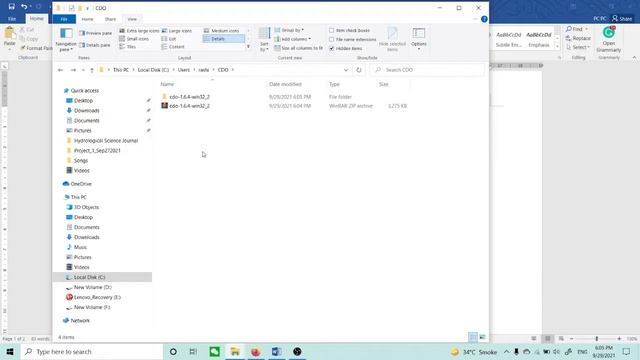The width and height of the screenshot is (640, 360).
Task: Open the Group by dropdown
Action: [289, 30]
